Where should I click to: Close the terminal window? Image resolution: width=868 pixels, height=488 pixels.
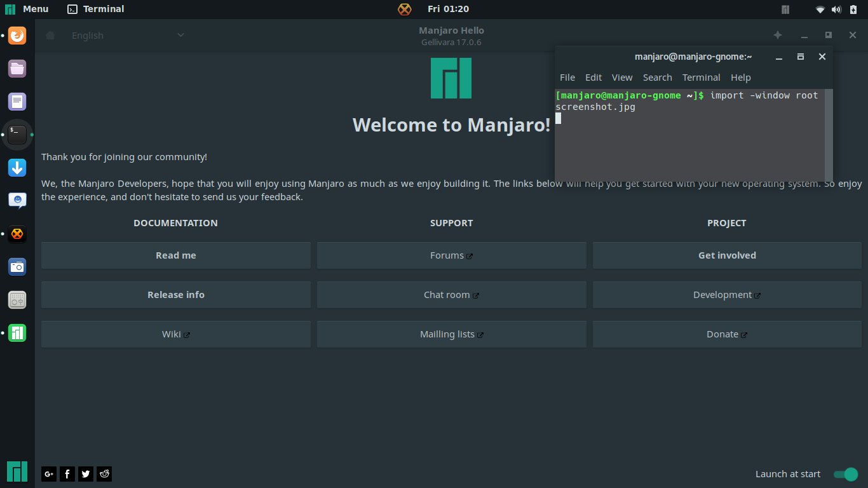822,57
